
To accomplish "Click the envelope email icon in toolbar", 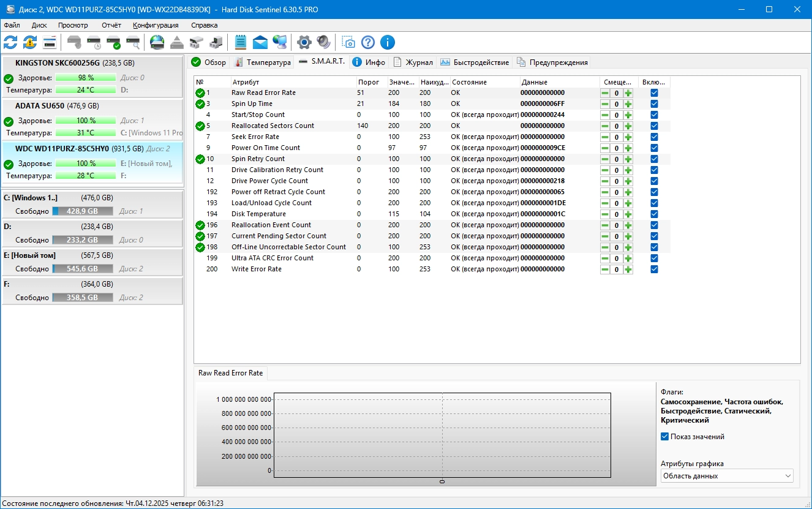I will [260, 42].
